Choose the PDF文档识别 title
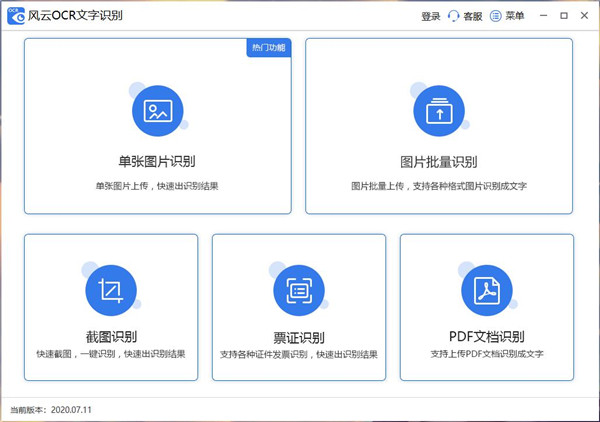Screen dimensions: 600x422 [487, 337]
